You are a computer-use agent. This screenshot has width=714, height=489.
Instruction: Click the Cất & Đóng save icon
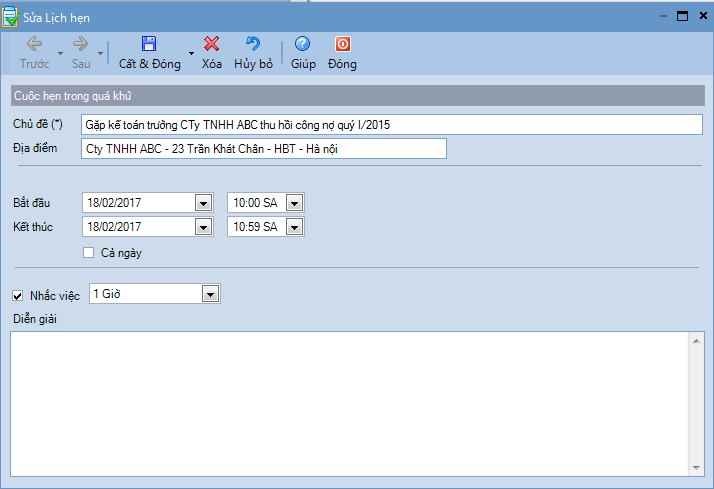pyautogui.click(x=149, y=44)
